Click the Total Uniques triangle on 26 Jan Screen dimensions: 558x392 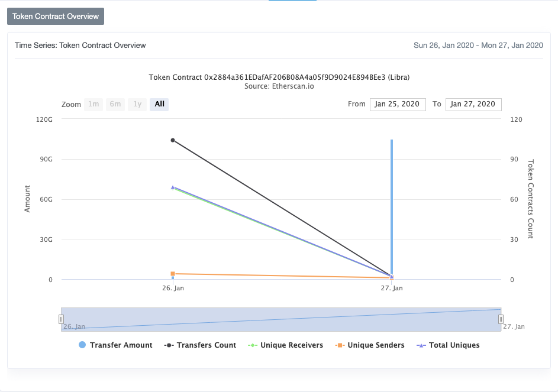click(x=173, y=187)
